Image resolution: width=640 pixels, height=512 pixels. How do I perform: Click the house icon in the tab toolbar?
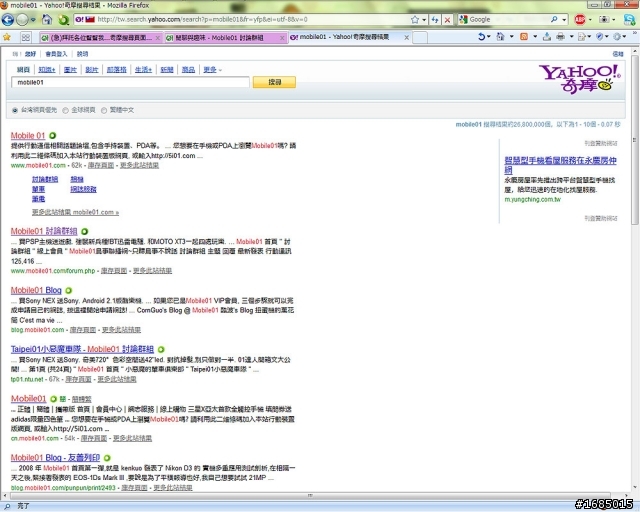(500, 37)
